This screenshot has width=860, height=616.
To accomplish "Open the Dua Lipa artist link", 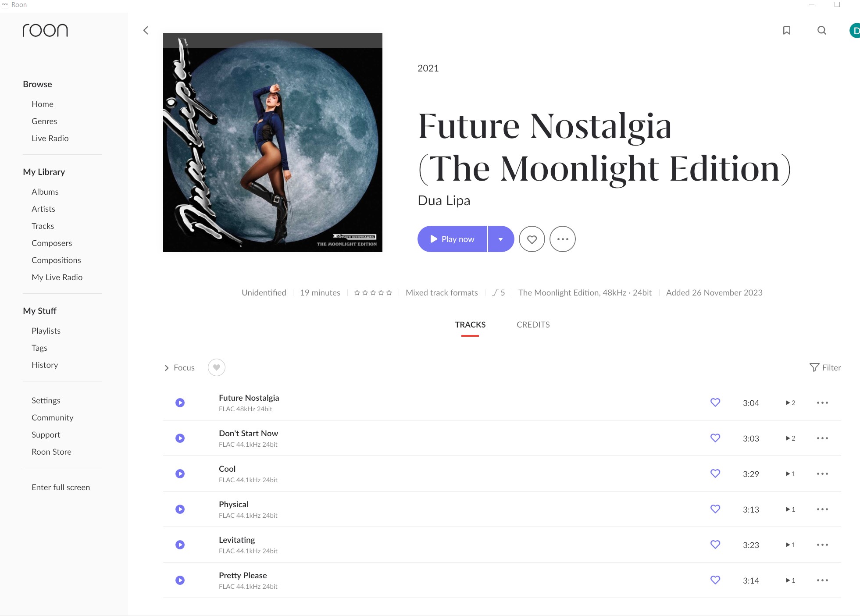I will (x=444, y=200).
